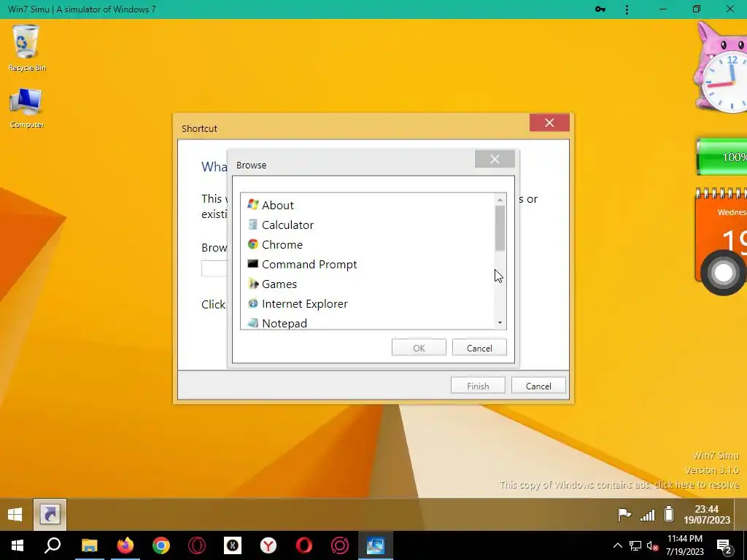Click the muted volume tray icon
This screenshot has height=560, width=747.
[x=652, y=545]
